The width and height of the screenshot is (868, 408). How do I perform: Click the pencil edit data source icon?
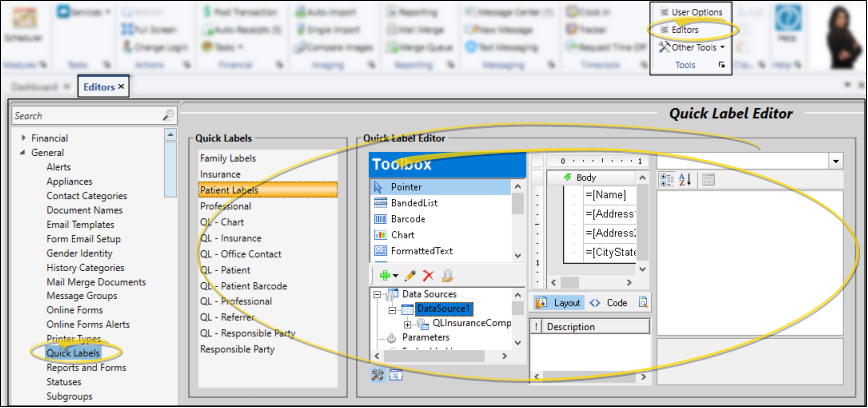[x=411, y=275]
